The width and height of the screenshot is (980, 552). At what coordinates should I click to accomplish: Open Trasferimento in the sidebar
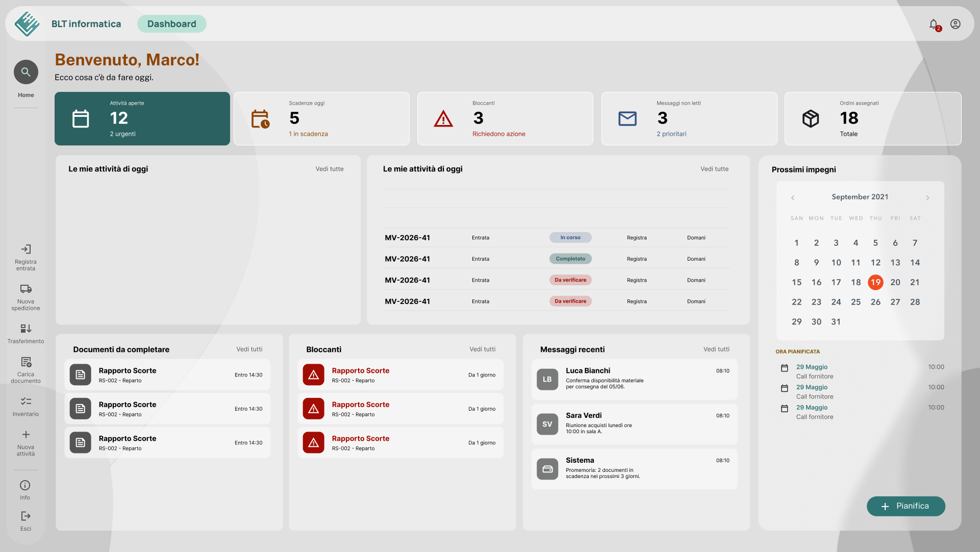[26, 334]
